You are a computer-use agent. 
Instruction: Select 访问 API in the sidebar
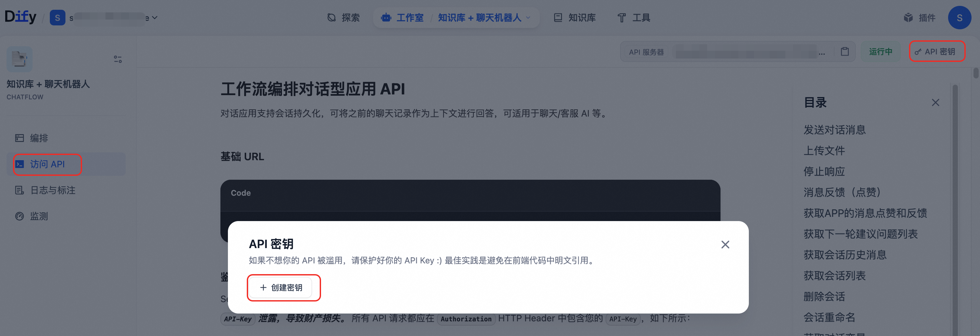click(x=66, y=164)
